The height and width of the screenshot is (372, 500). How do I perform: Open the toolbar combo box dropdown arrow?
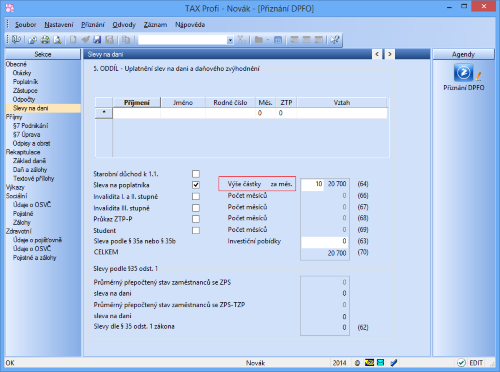pyautogui.click(x=230, y=40)
